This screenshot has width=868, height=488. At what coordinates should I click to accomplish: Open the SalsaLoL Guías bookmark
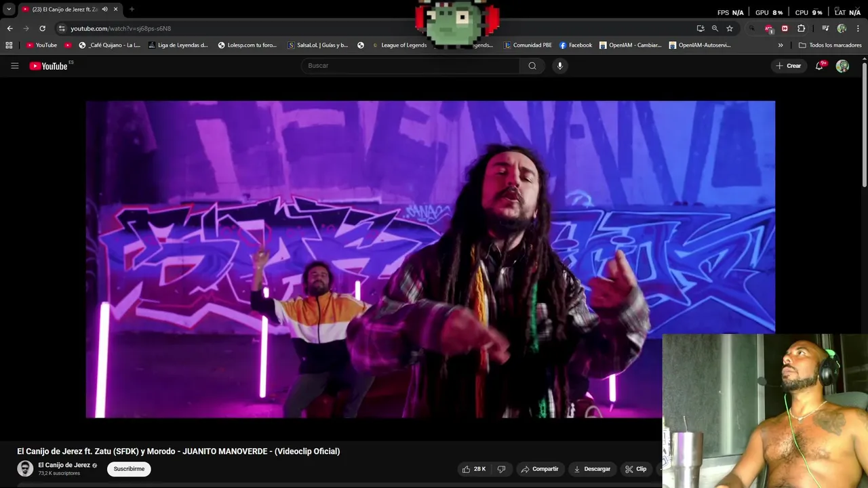[318, 45]
